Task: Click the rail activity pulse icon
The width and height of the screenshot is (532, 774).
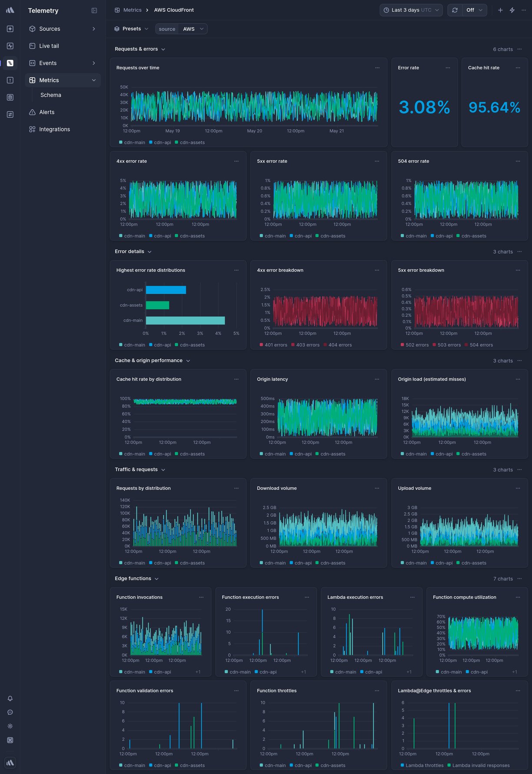Action: click(x=10, y=46)
